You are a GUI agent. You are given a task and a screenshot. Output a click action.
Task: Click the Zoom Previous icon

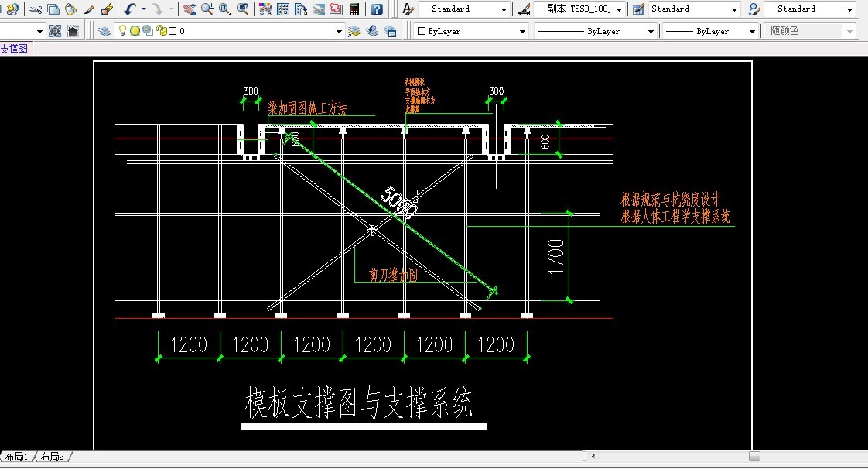pos(242,9)
